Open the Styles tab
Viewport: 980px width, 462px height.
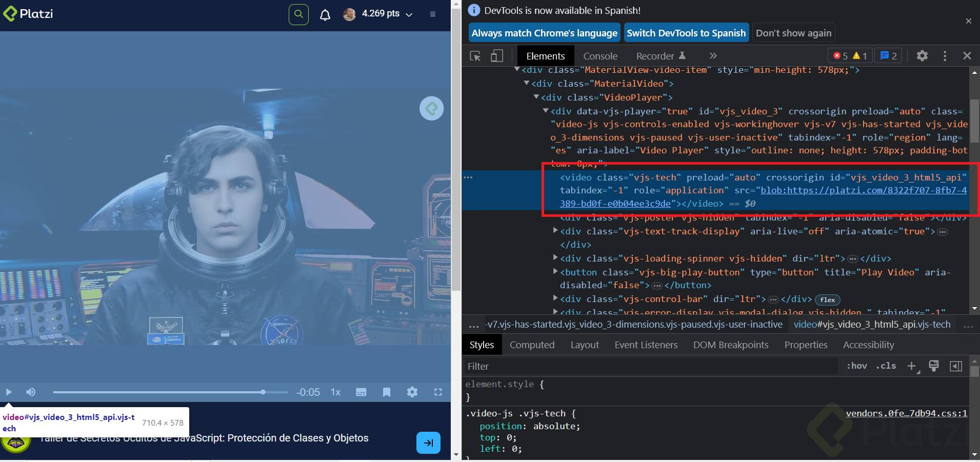coord(482,345)
